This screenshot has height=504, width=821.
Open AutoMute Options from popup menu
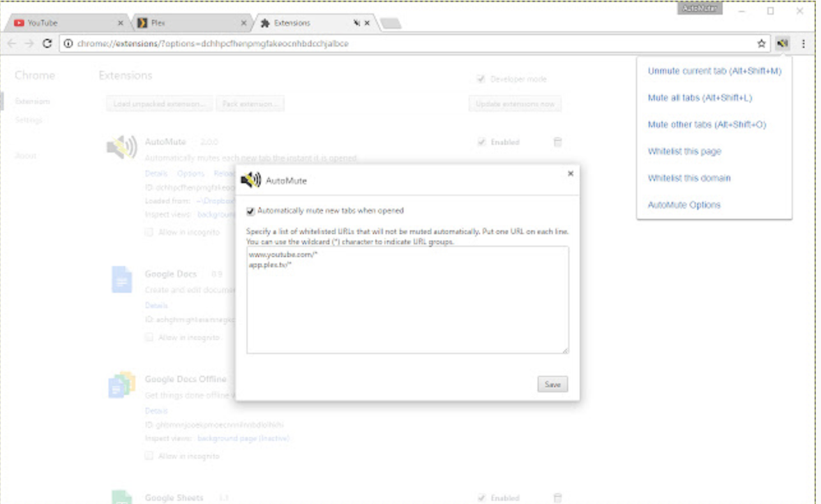pos(684,205)
